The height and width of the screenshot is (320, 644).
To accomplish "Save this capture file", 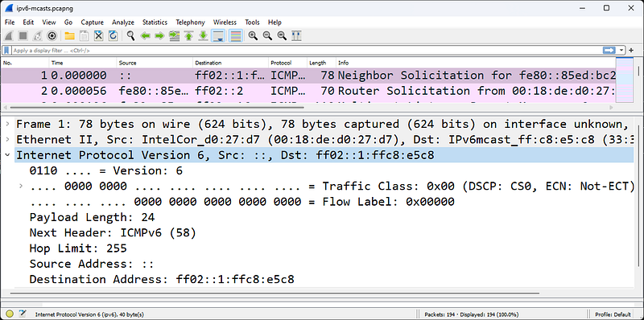I will pos(84,36).
